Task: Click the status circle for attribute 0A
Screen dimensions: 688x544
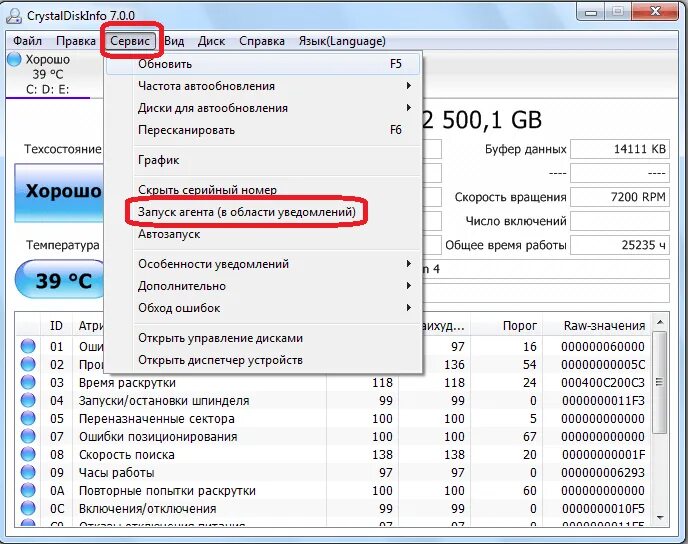Action: tap(28, 490)
